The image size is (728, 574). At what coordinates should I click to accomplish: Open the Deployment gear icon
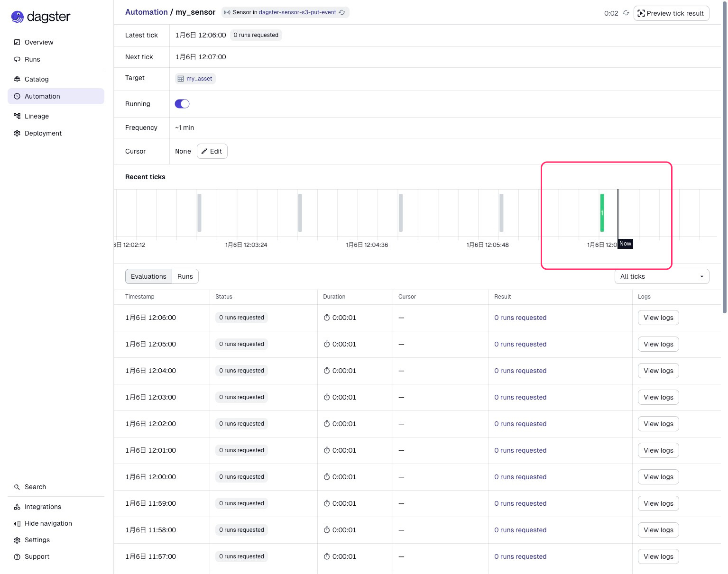17,133
